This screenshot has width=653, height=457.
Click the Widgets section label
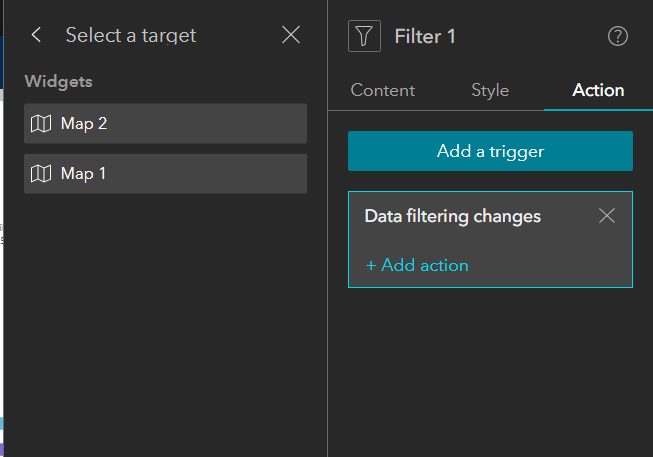[58, 82]
